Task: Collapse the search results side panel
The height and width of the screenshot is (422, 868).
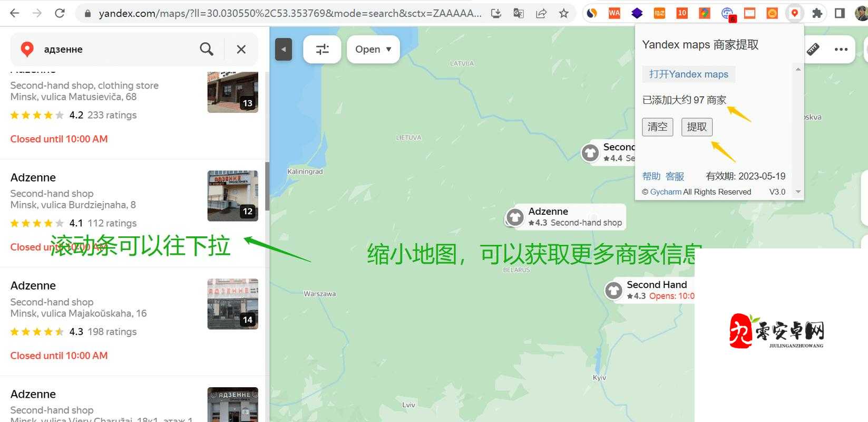Action: click(x=284, y=50)
